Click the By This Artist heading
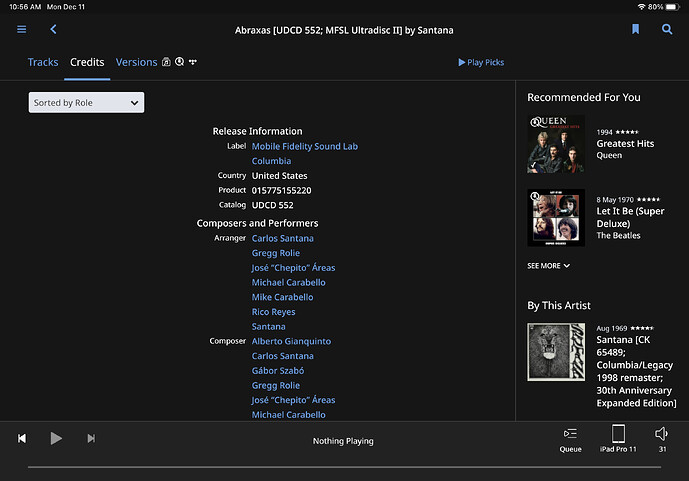This screenshot has height=481, width=689. [559, 306]
